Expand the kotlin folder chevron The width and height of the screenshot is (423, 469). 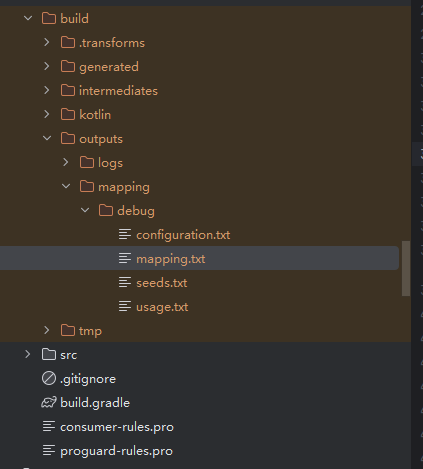47,114
